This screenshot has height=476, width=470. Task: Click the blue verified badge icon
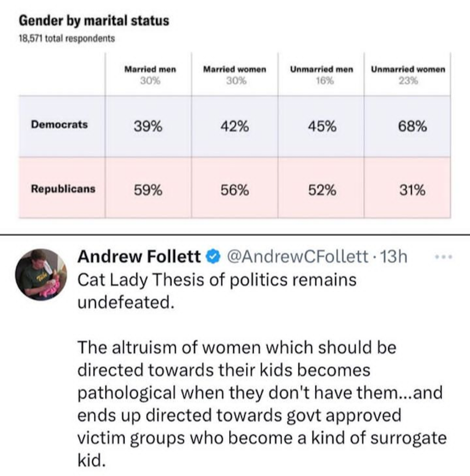click(x=212, y=257)
